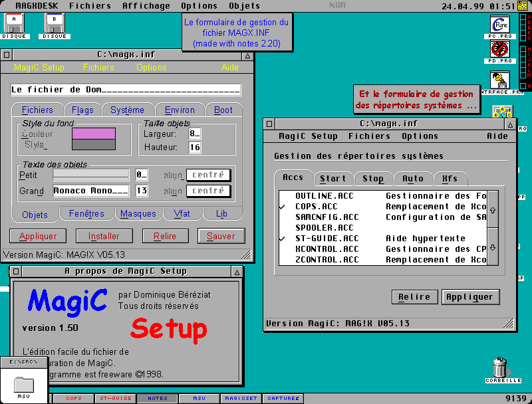
Task: Switch to Système tab
Action: 127,110
